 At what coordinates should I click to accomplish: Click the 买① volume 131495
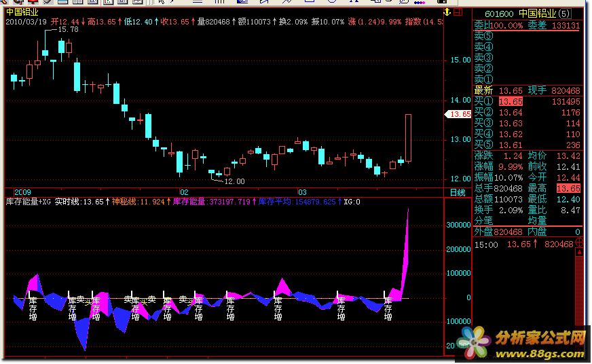566,102
